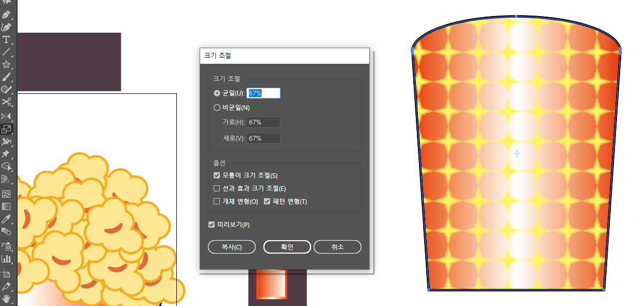Click the dark purple rectangle on canvas
Viewport: 644px width, 306px height.
69,62
